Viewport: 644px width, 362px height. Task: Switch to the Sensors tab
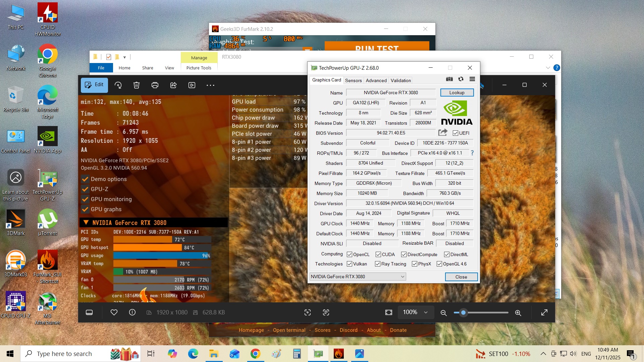(353, 80)
